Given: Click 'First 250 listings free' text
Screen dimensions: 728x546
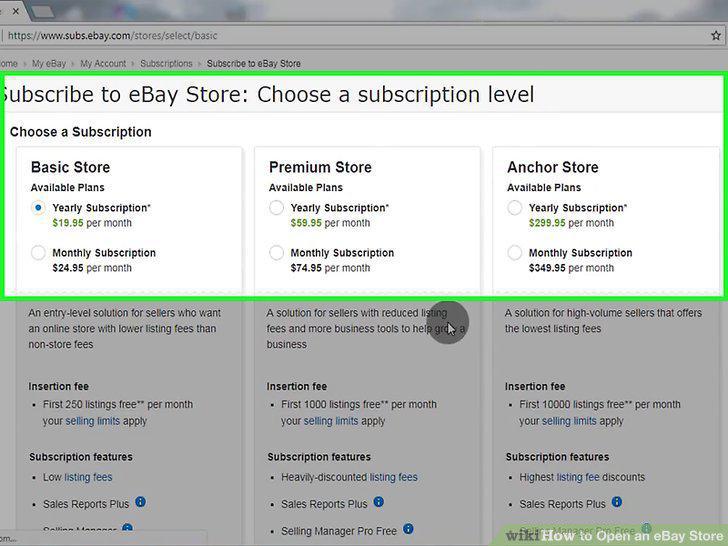Looking at the screenshot, I should click(91, 404).
